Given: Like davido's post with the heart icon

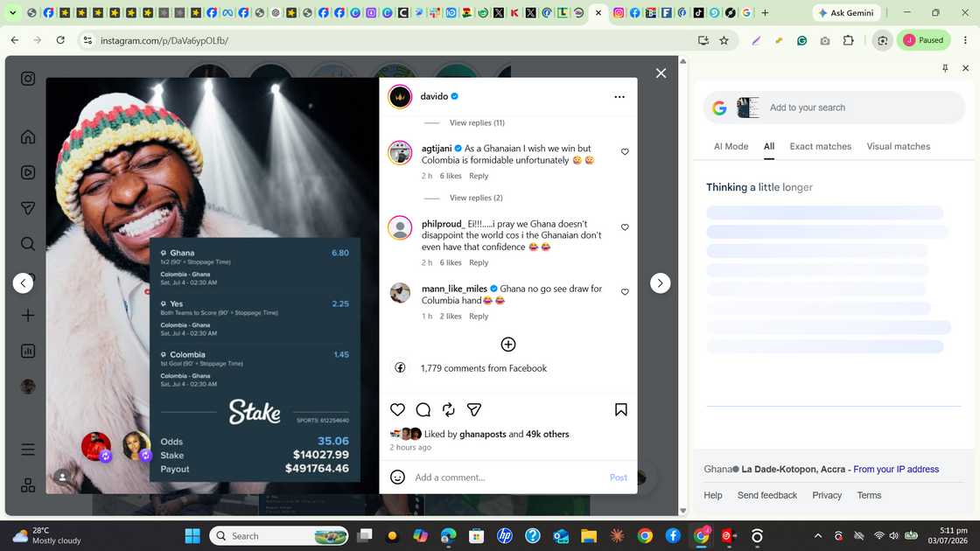Looking at the screenshot, I should (x=397, y=410).
